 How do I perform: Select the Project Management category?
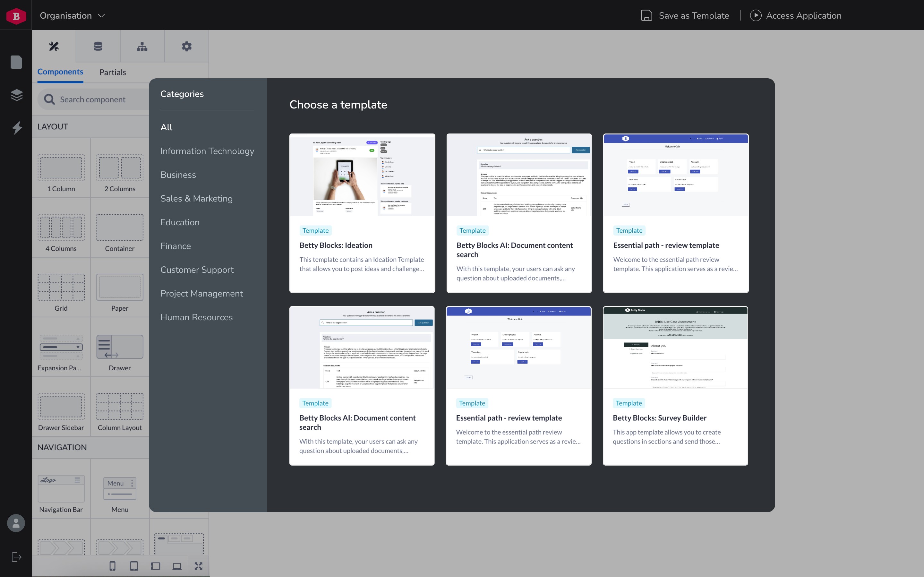tap(201, 293)
